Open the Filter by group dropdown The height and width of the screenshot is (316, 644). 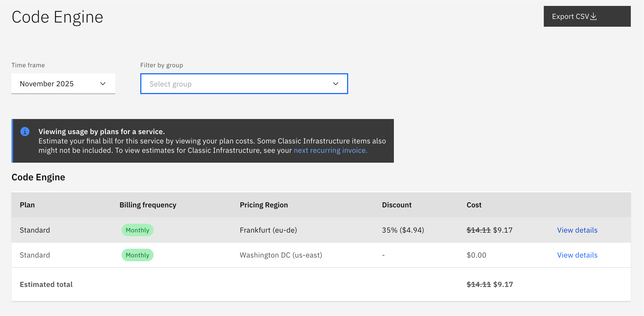coord(244,84)
